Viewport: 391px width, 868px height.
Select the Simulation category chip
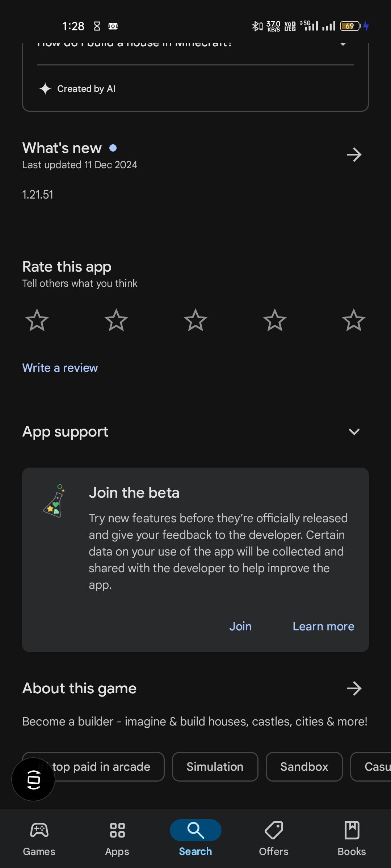[x=215, y=767]
